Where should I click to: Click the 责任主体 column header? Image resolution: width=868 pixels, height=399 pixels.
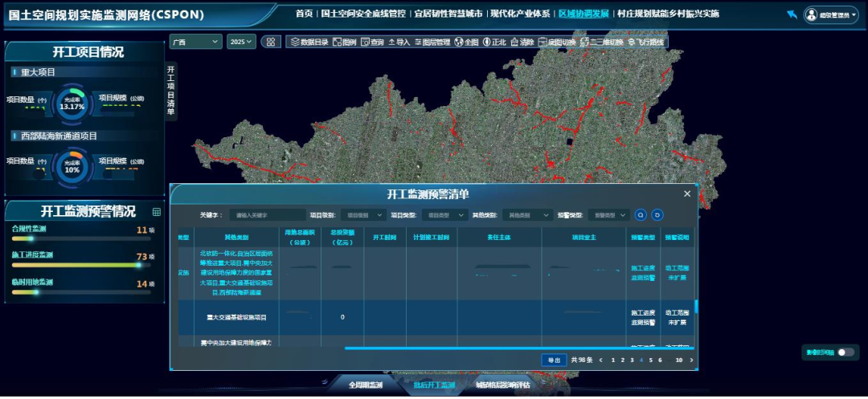pos(499,237)
